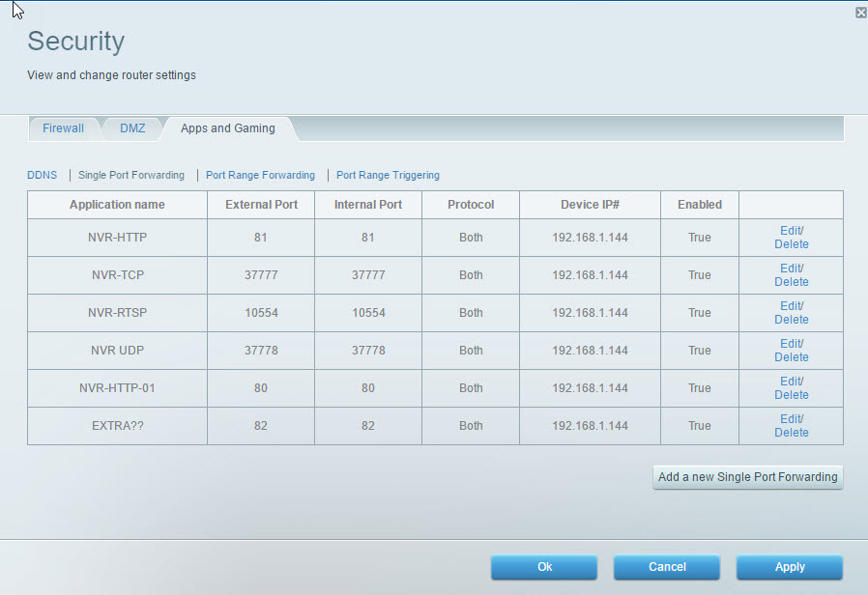This screenshot has width=868, height=595.
Task: Click the Protocol column header
Action: pyautogui.click(x=471, y=205)
